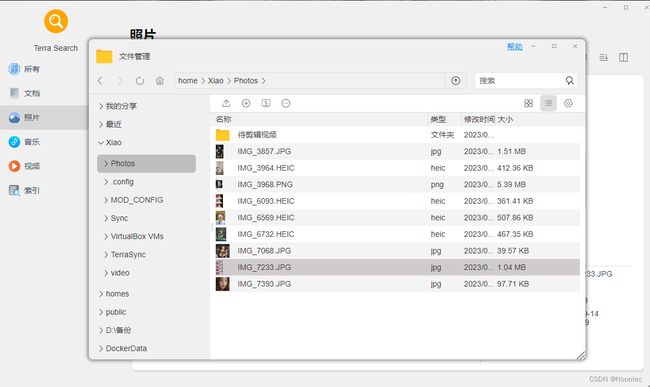Image resolution: width=650 pixels, height=387 pixels.
Task: Switch to grid thumbnail view
Action: (529, 103)
